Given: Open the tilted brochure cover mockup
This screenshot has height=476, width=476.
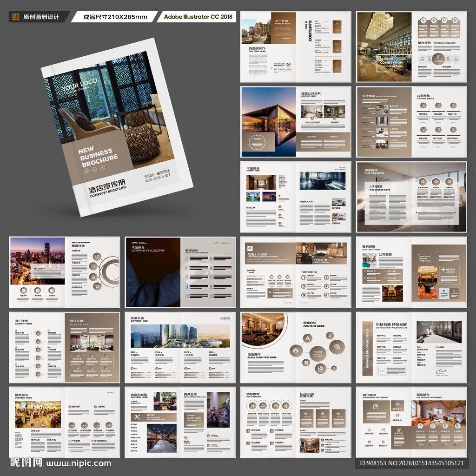Looking at the screenshot, I should pos(117,127).
